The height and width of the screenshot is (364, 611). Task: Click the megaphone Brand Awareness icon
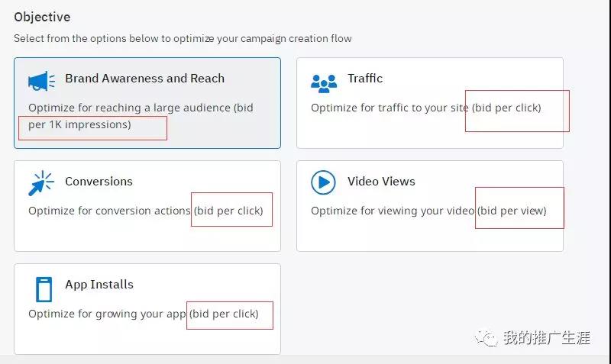(x=41, y=80)
